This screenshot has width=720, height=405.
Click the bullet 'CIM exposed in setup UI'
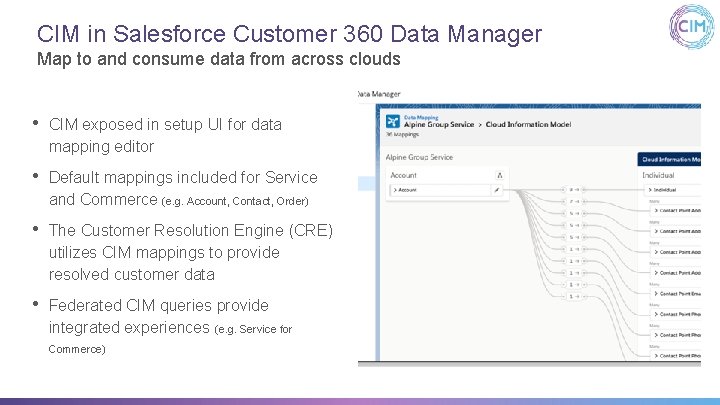(x=165, y=135)
